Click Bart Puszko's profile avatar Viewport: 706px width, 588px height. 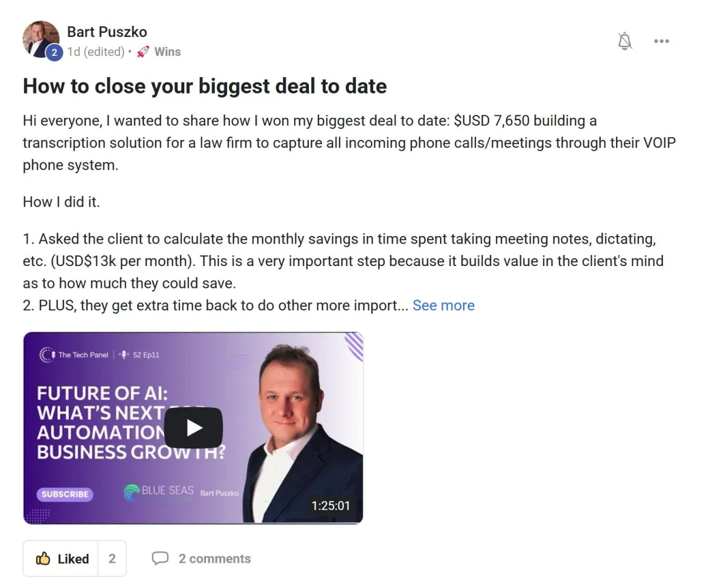point(41,39)
